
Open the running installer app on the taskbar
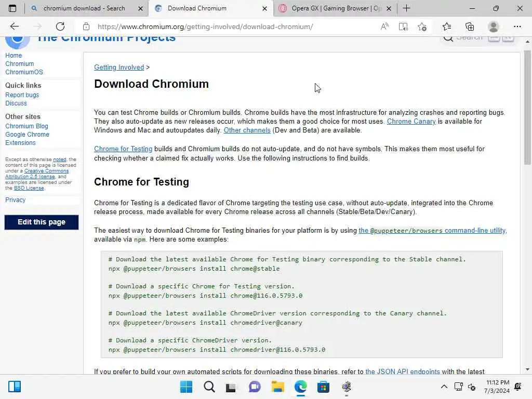347,387
